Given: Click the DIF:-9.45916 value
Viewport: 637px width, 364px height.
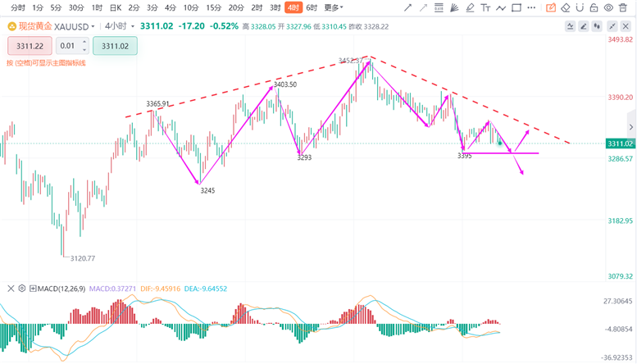Looking at the screenshot, I should coord(160,289).
